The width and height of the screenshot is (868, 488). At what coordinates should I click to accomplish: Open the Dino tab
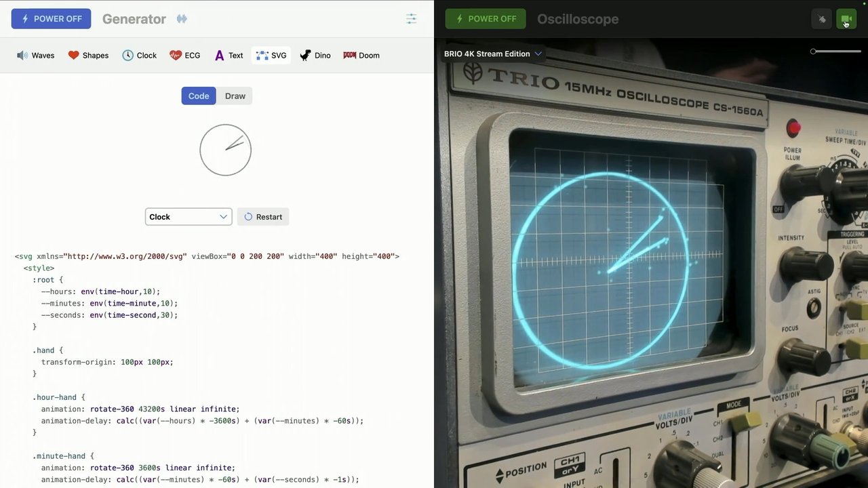pyautogui.click(x=315, y=56)
